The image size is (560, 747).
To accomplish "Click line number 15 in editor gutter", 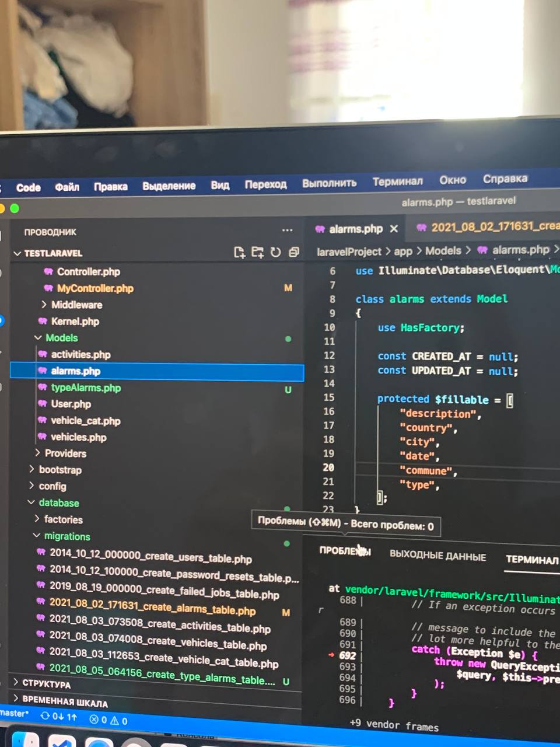I will (329, 397).
